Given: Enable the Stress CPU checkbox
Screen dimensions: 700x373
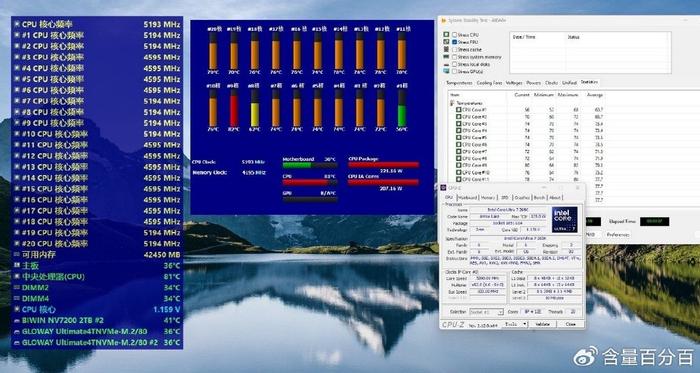Looking at the screenshot, I should pos(454,34).
